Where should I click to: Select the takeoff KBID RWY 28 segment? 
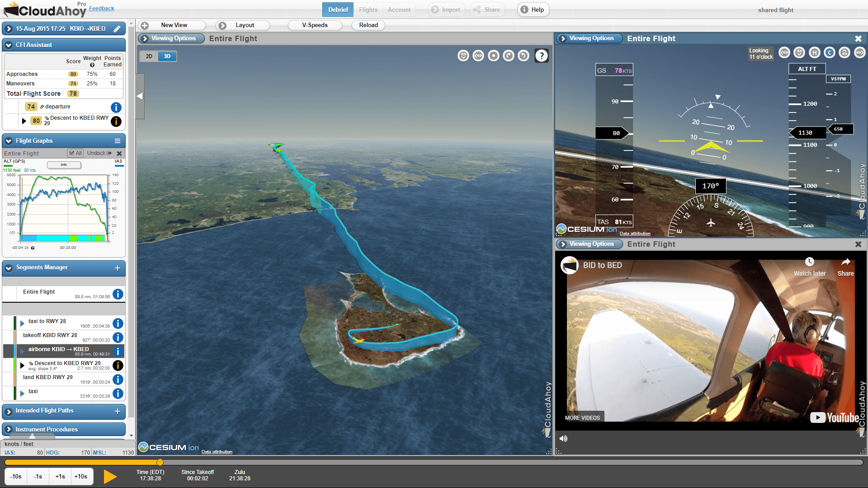coord(64,338)
